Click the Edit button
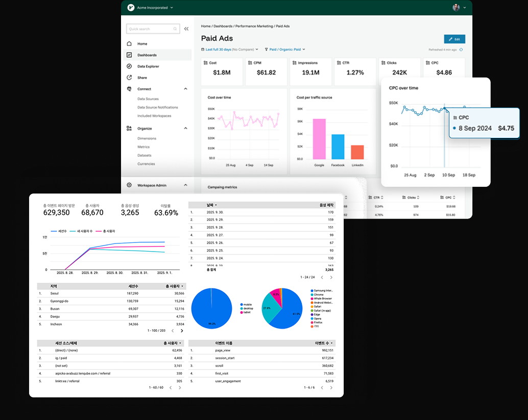 pos(454,39)
